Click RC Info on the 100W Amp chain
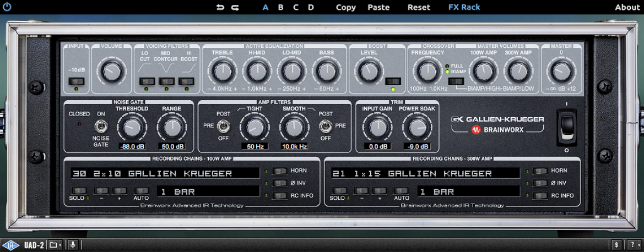 coord(280,196)
